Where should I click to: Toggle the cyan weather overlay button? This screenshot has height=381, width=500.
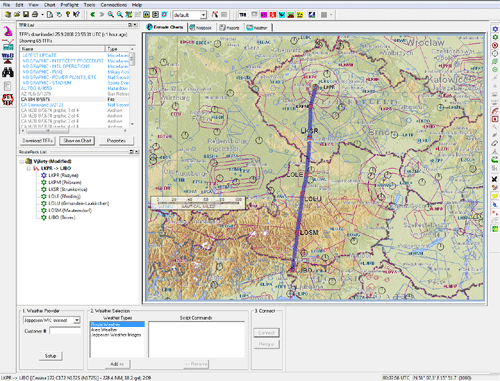click(282, 15)
